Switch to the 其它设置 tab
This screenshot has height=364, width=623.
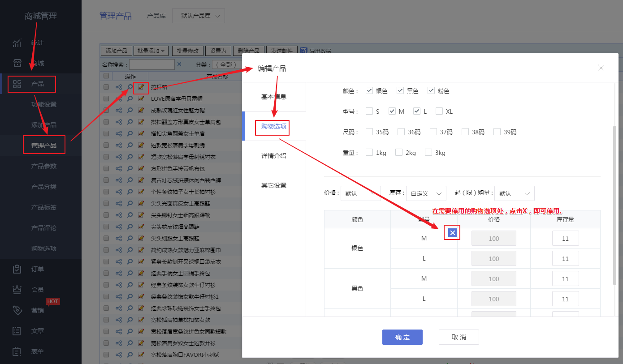[274, 185]
